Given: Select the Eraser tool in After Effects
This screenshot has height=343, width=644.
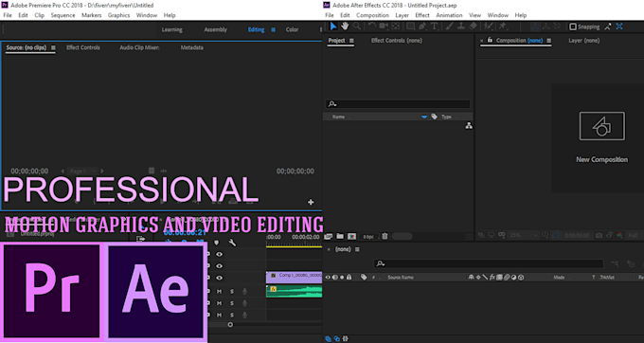Looking at the screenshot, I should (473, 27).
